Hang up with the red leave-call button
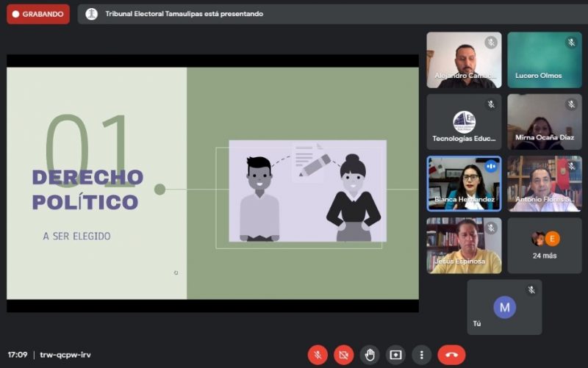The image size is (588, 368). pyautogui.click(x=451, y=355)
